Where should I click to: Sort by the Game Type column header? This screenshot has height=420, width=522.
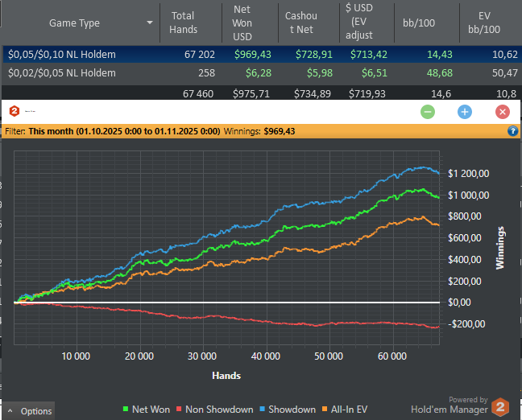[74, 23]
